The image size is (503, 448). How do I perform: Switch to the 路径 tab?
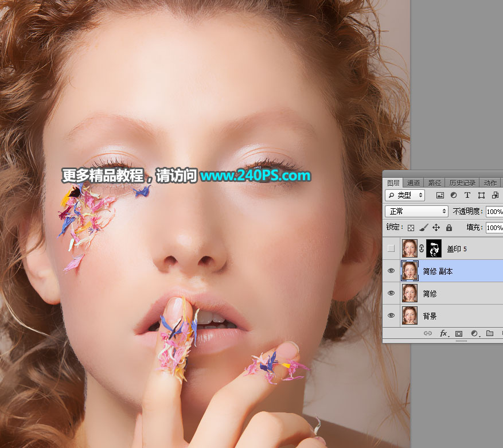pos(434,183)
